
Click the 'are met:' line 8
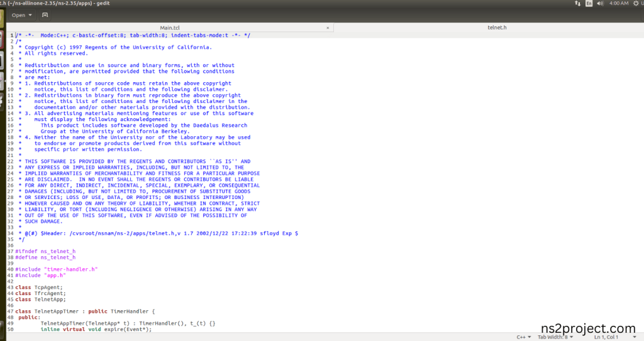pos(37,77)
